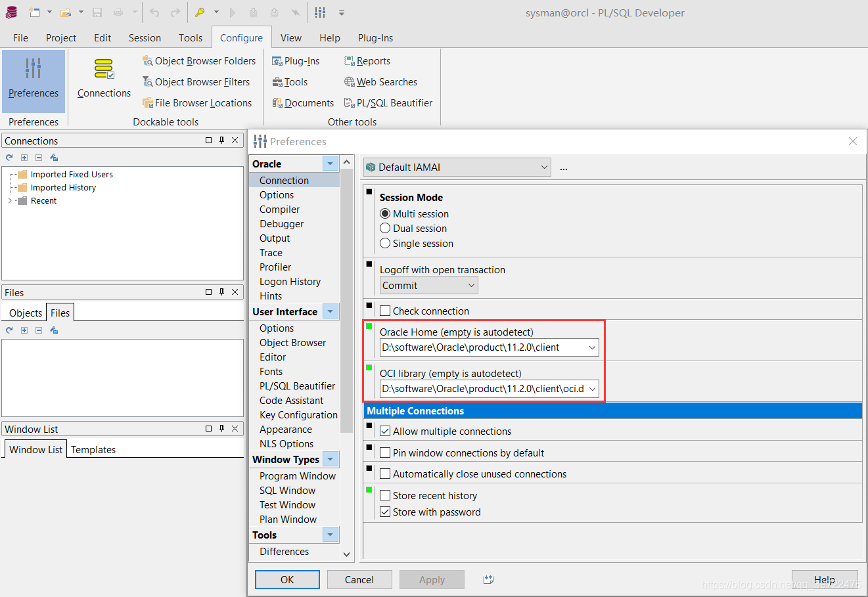
Task: Enable Automatically close unused connections
Action: pyautogui.click(x=386, y=474)
